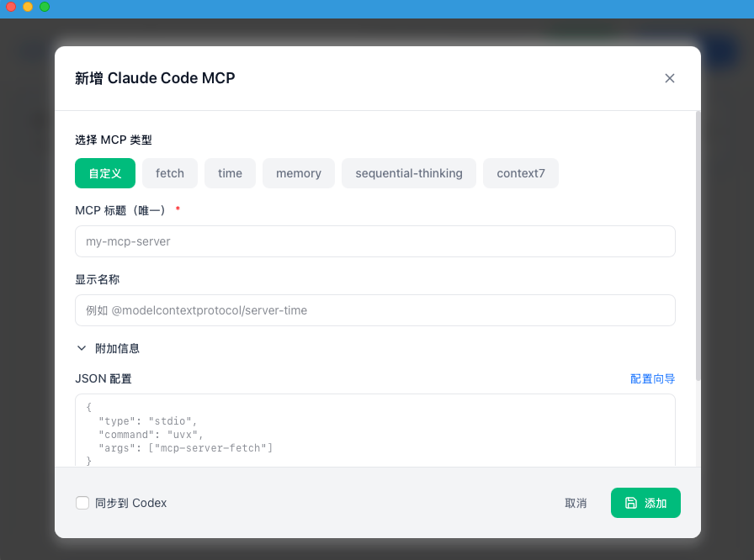Image resolution: width=754 pixels, height=560 pixels.
Task: Click the JSON 配置 label
Action: coord(104,379)
